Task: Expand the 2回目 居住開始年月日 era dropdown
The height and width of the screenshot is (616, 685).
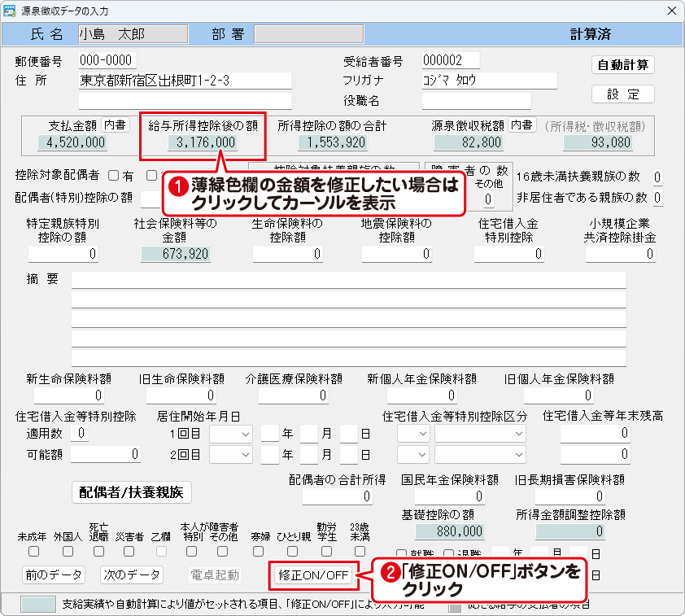Action: tap(232, 454)
